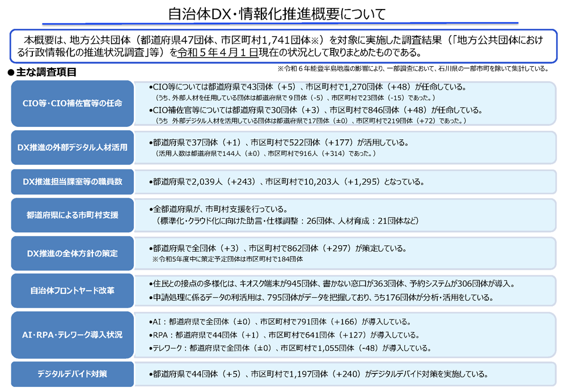567x392 pixels.
Task: Click the テレワーク line with 1,055団体
Action: click(x=290, y=348)
